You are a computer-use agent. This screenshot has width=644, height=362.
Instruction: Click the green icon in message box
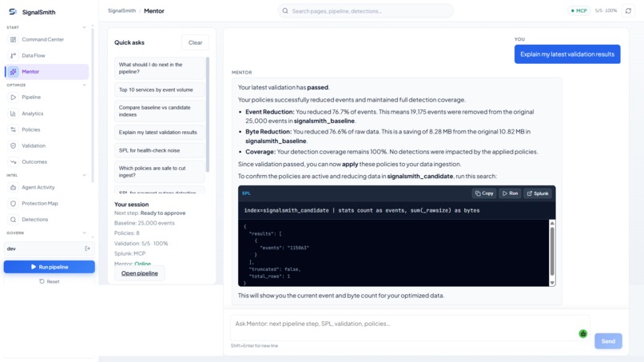coord(582,334)
